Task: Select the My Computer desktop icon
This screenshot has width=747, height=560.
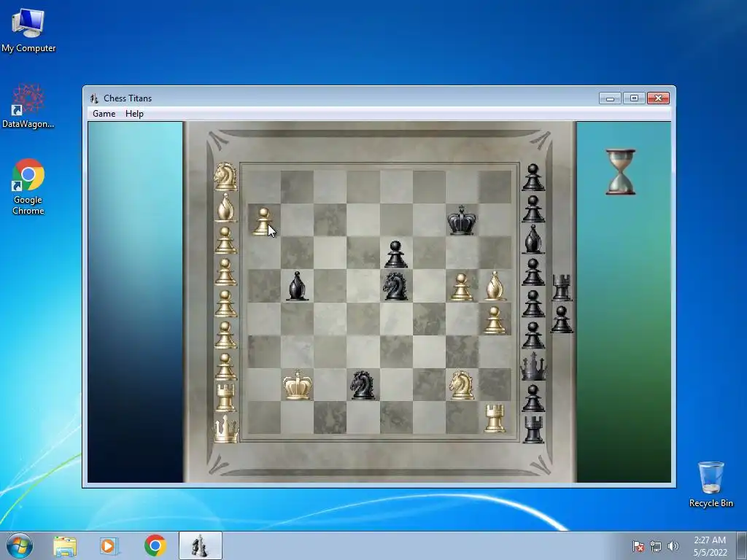Action: [x=28, y=31]
